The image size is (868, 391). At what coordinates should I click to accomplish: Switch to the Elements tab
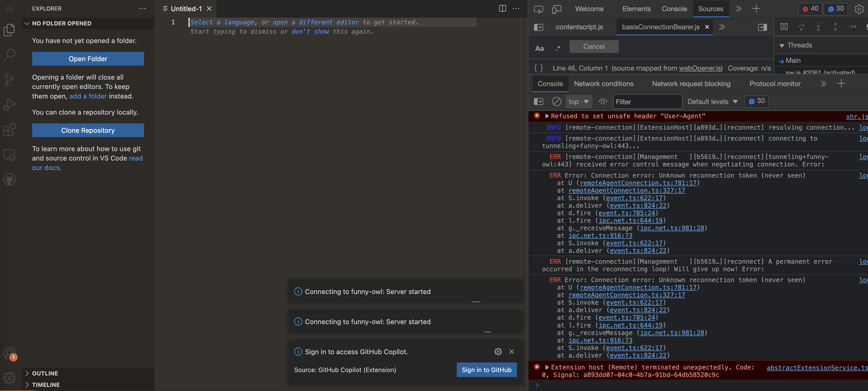click(x=636, y=9)
